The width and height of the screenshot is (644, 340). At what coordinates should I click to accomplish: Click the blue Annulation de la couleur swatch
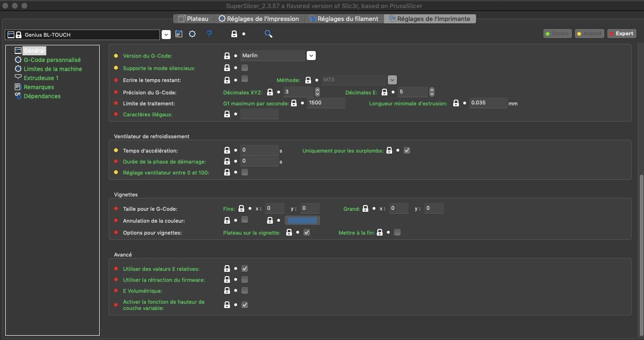point(302,220)
